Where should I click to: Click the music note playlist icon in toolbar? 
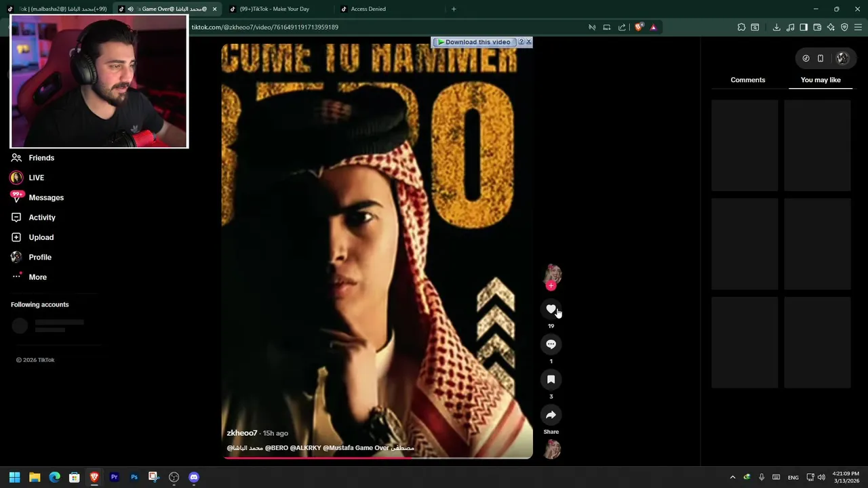pyautogui.click(x=790, y=27)
